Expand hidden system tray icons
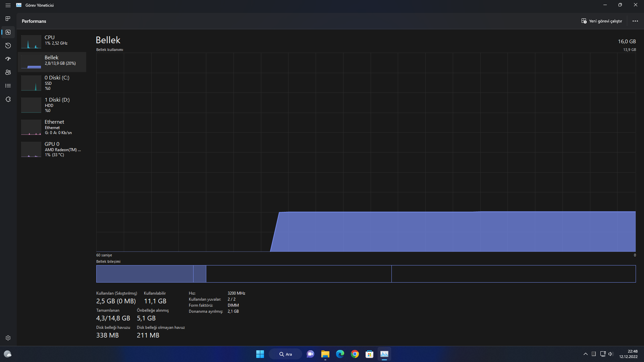Viewport: 644px width, 362px height. pyautogui.click(x=586, y=354)
